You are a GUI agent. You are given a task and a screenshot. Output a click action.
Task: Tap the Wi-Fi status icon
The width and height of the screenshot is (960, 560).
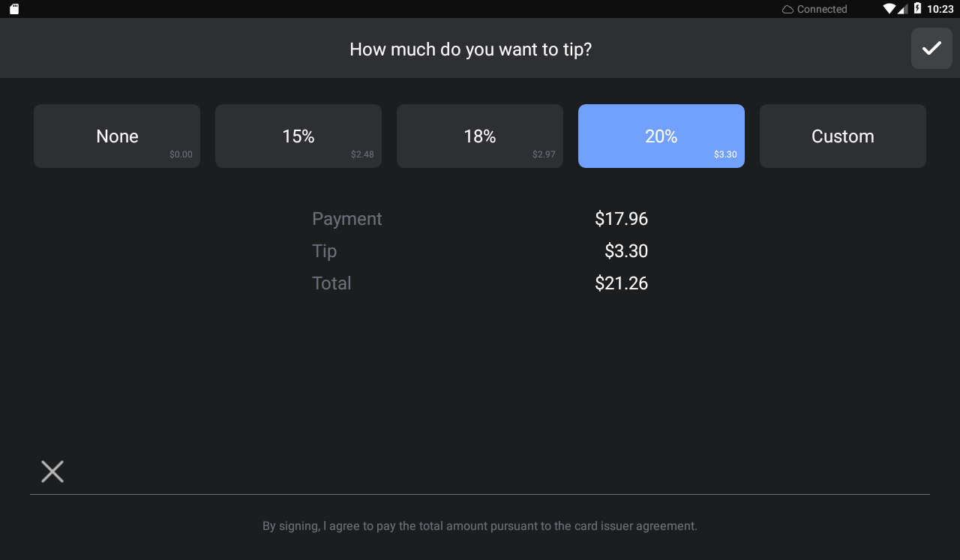[x=889, y=9]
